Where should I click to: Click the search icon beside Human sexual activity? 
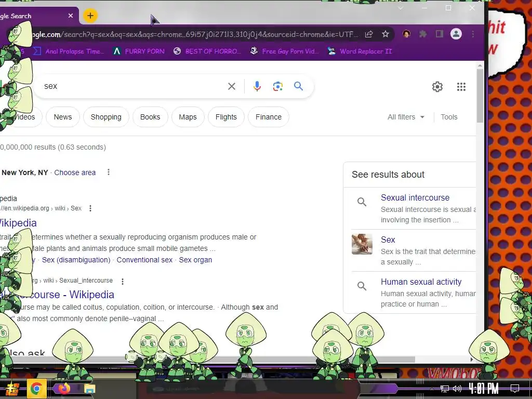pos(362,286)
